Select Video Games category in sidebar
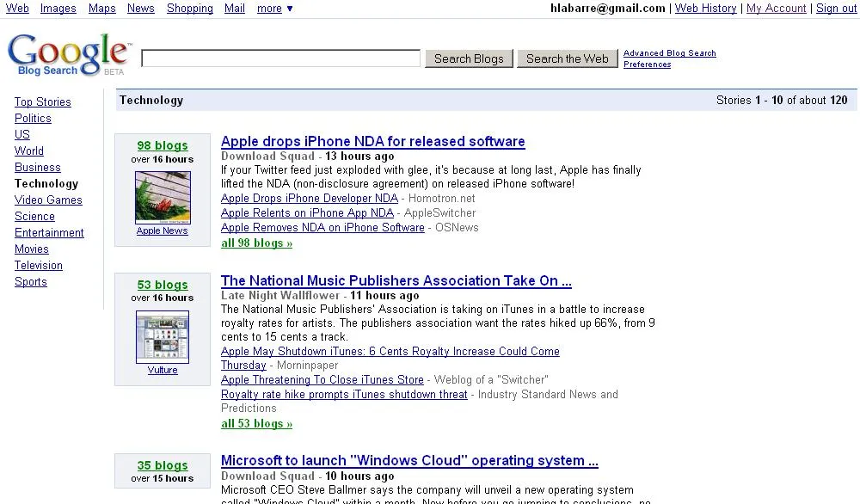Image resolution: width=860 pixels, height=504 pixels. pyautogui.click(x=48, y=200)
